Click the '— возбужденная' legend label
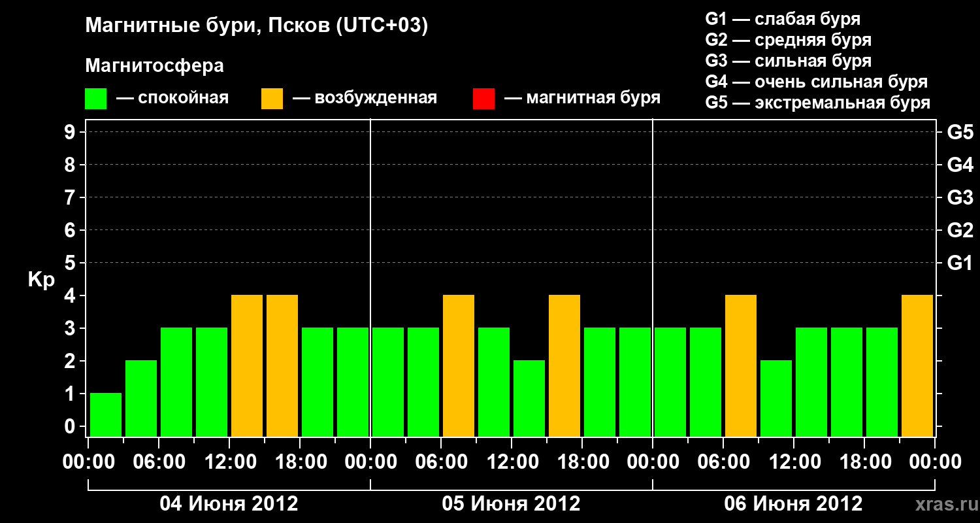980x523 pixels. coord(365,98)
